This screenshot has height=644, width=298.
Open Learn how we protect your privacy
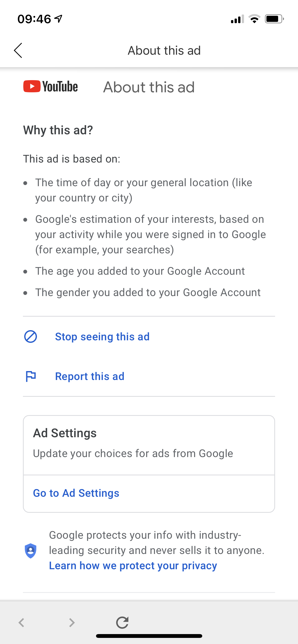tap(133, 566)
